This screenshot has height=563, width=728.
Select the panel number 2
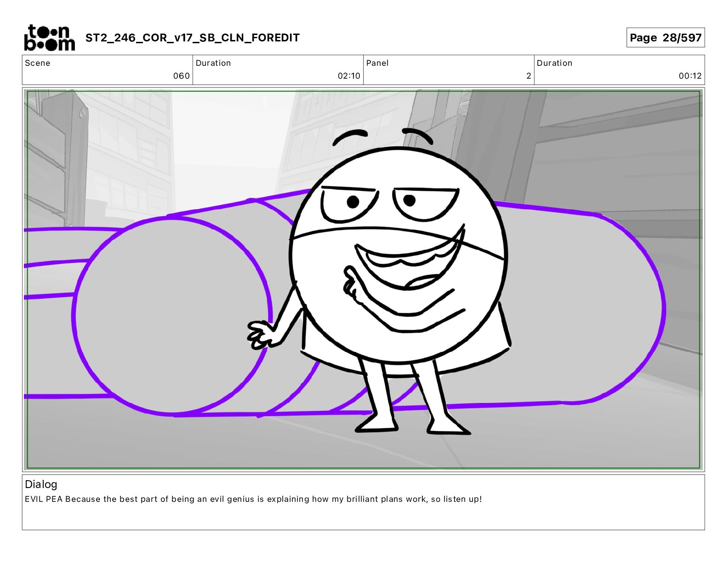tap(529, 76)
